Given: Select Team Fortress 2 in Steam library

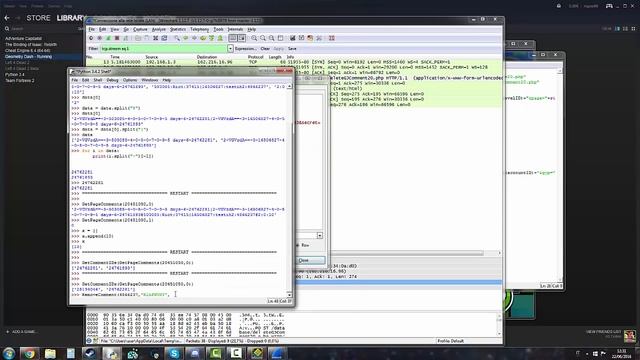Looking at the screenshot, I should pyautogui.click(x=20, y=80).
